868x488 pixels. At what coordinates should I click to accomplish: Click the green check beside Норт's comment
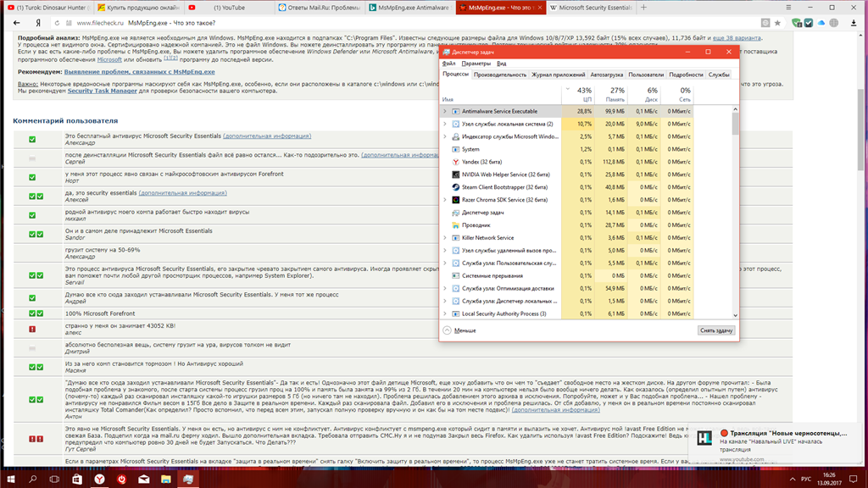(32, 178)
